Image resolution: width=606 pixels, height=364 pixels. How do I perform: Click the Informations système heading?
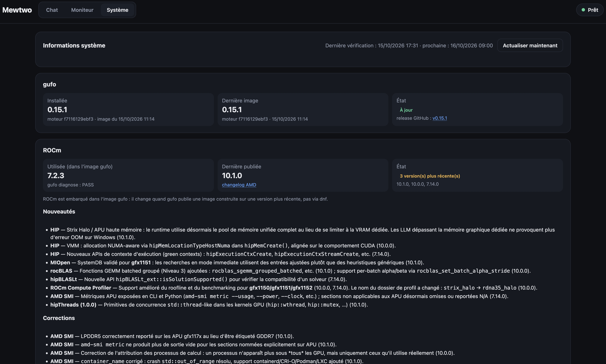74,45
